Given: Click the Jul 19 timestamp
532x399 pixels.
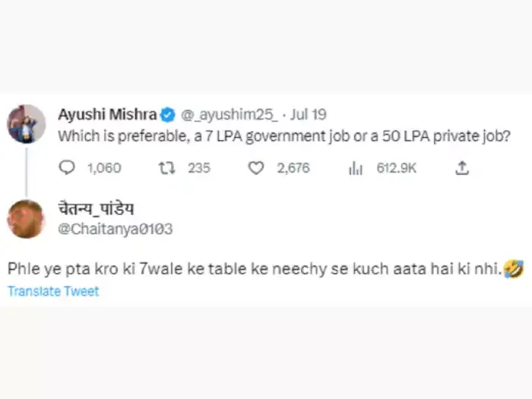Looking at the screenshot, I should (x=309, y=115).
